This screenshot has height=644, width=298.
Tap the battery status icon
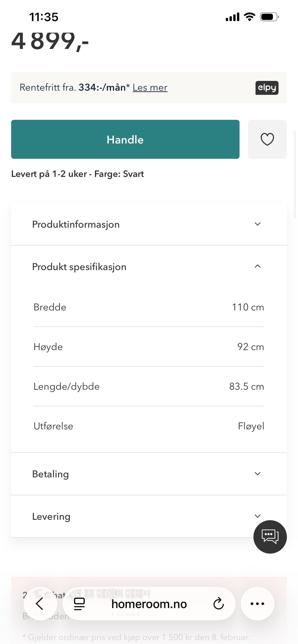click(269, 17)
